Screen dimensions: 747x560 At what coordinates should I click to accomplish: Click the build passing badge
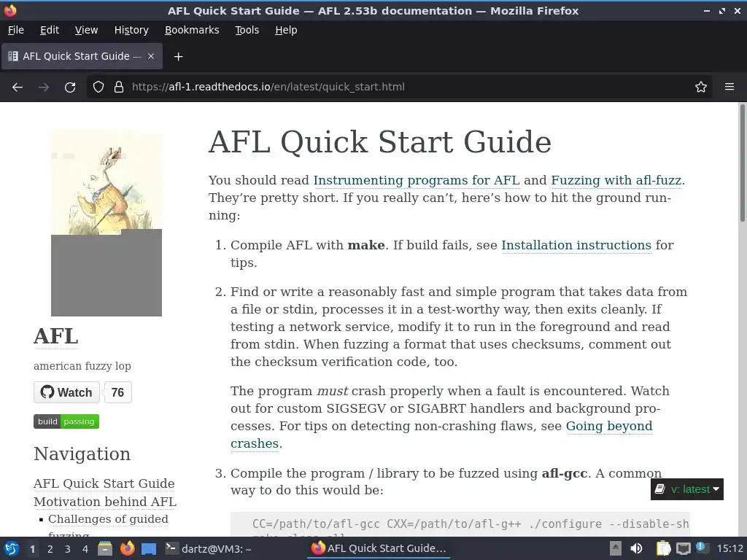point(66,421)
